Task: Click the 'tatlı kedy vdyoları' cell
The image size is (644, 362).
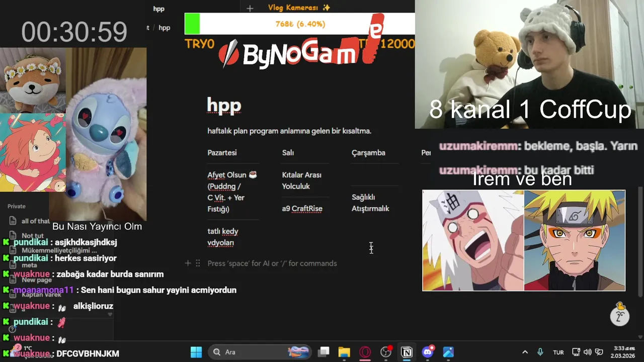Action: click(x=223, y=237)
